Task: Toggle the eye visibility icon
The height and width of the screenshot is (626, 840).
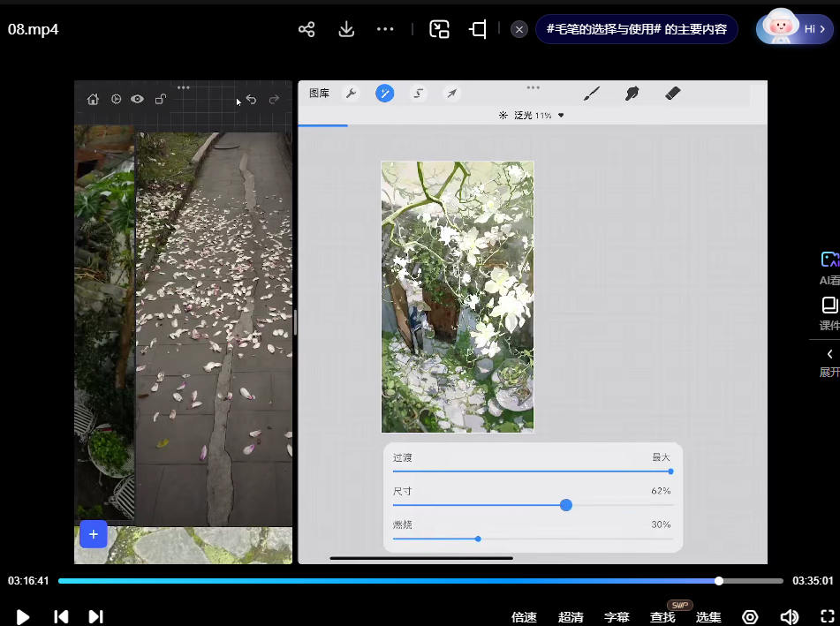Action: (x=138, y=100)
